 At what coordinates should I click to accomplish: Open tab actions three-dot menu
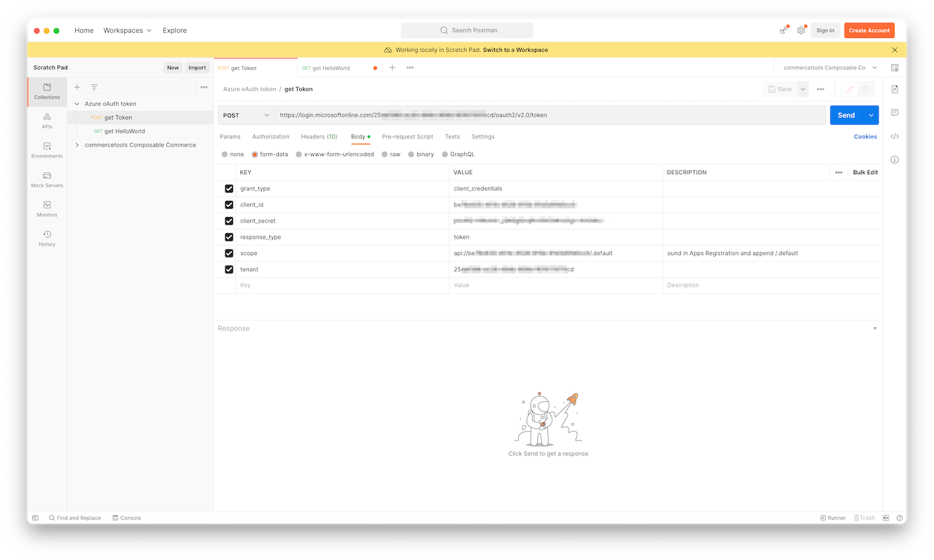410,68
